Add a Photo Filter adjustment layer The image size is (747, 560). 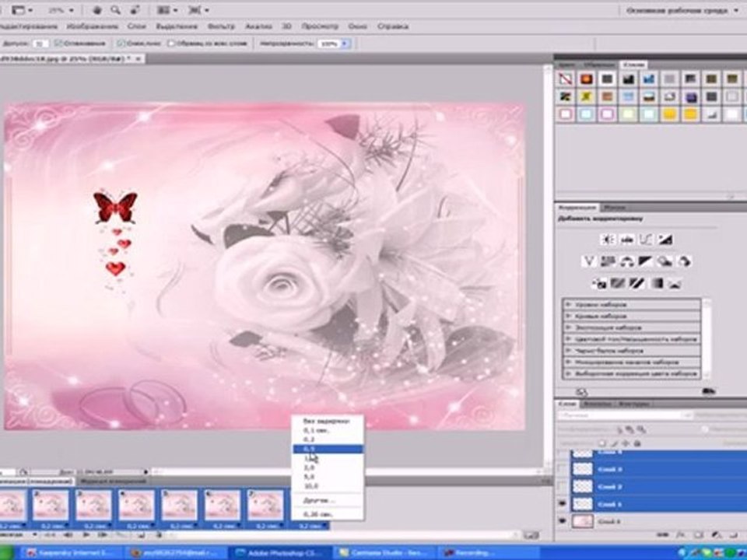(664, 261)
